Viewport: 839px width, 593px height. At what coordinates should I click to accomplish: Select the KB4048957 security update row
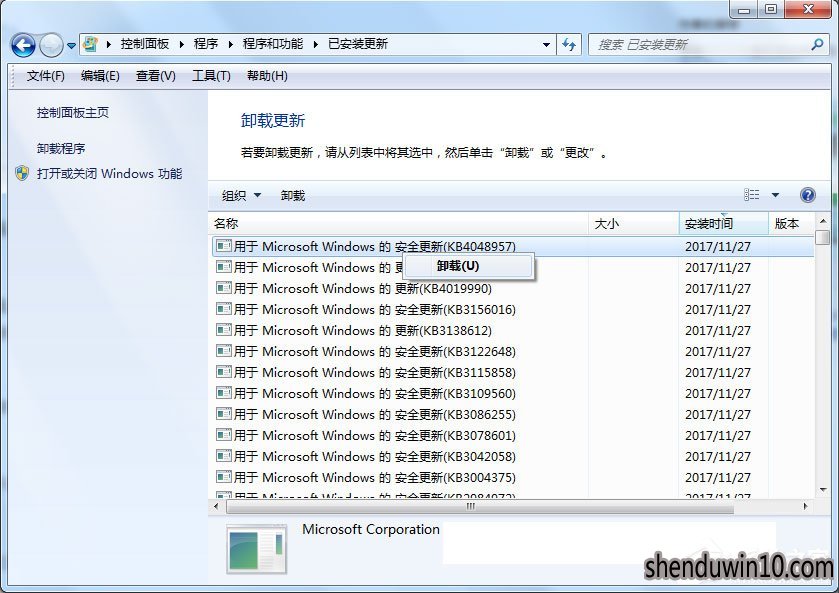[x=513, y=247]
